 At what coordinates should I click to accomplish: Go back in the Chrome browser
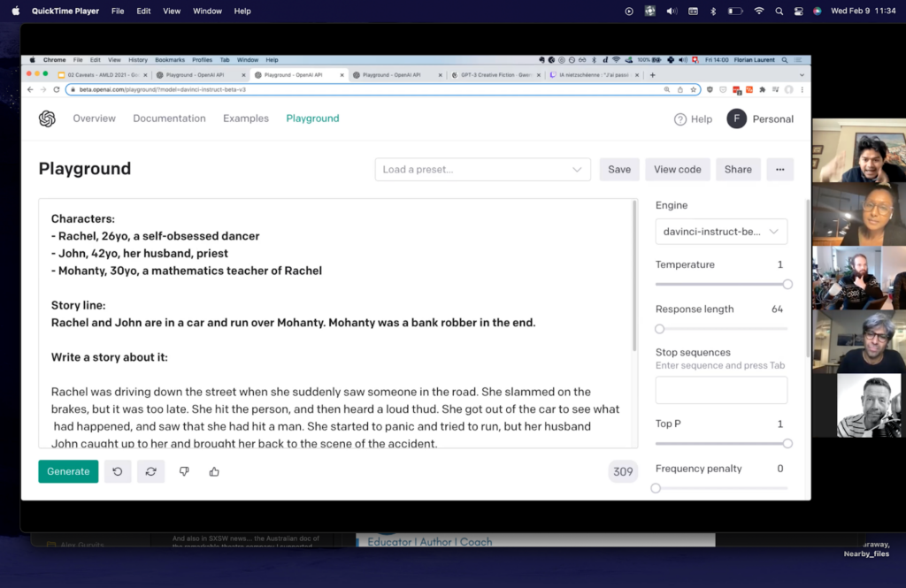coord(30,89)
